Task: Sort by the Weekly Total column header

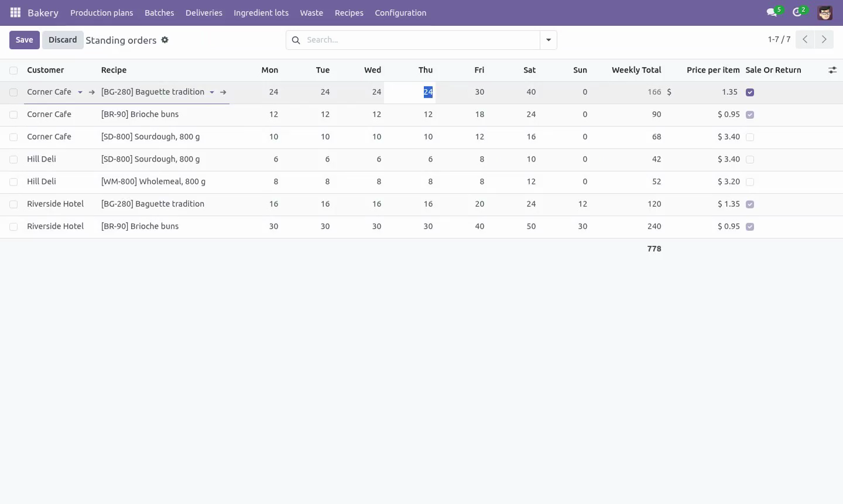Action: point(636,70)
